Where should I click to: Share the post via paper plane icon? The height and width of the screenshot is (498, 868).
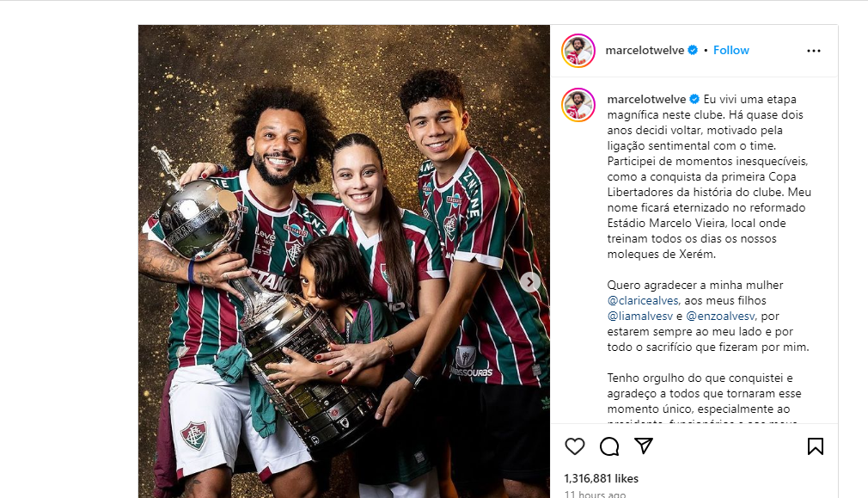(x=644, y=446)
